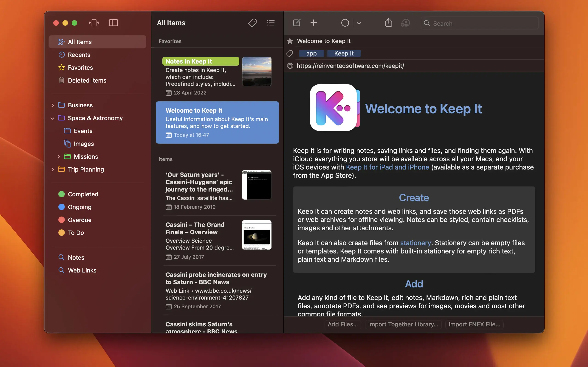Click the sidebar toggle icon
588x367 pixels.
pyautogui.click(x=113, y=23)
